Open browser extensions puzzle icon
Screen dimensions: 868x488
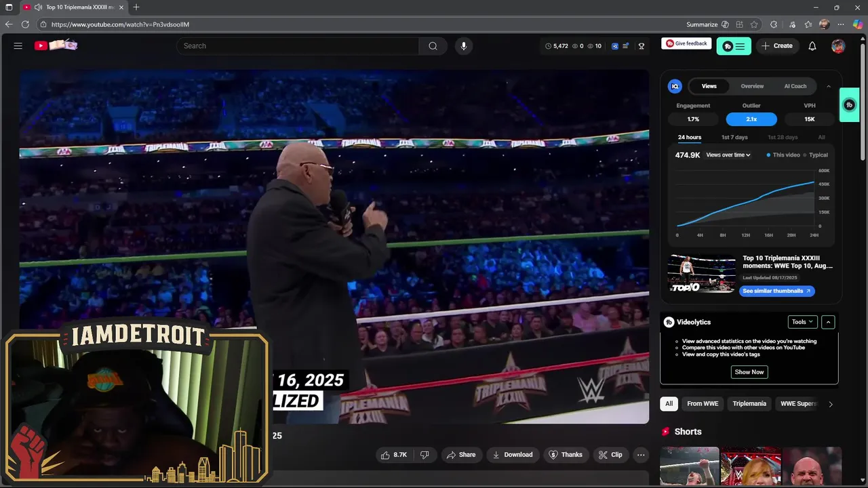point(774,24)
